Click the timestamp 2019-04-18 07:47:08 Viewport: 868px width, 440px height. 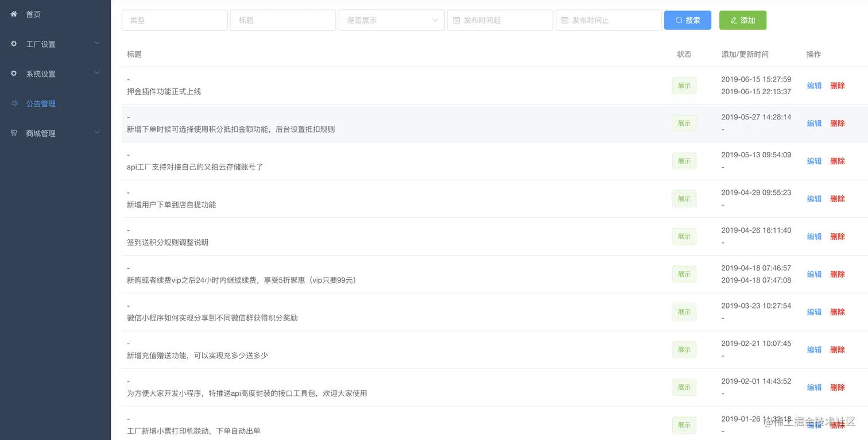(756, 280)
